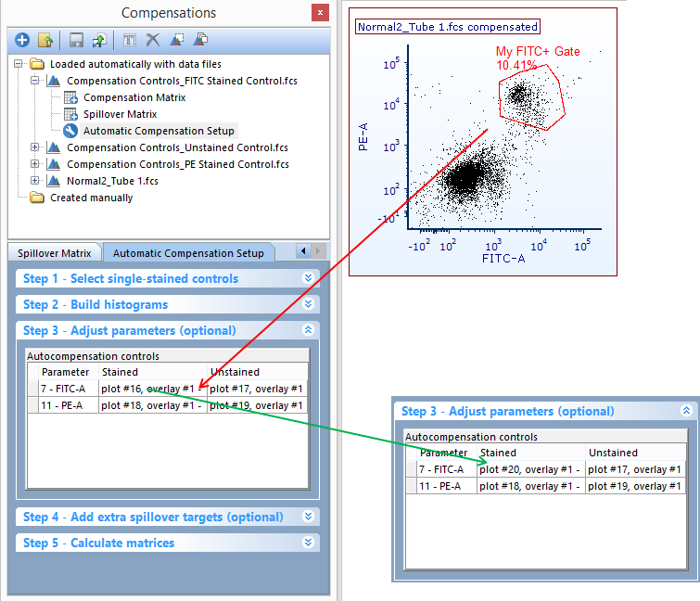Click the FITC-A Stained cell plot #16
The image size is (700, 601).
(x=153, y=390)
